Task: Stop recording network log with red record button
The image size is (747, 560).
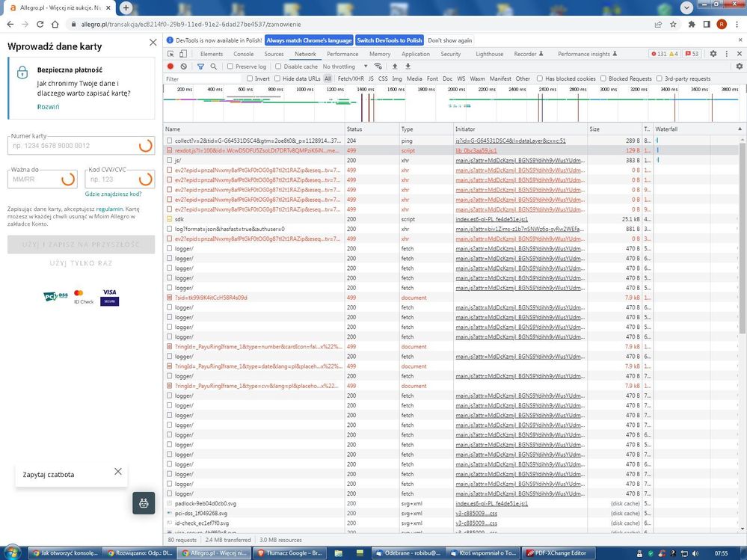Action: tap(170, 67)
